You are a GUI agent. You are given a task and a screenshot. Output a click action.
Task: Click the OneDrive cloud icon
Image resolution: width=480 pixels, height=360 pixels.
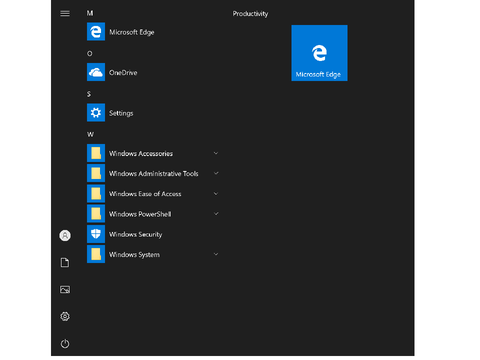pos(96,72)
